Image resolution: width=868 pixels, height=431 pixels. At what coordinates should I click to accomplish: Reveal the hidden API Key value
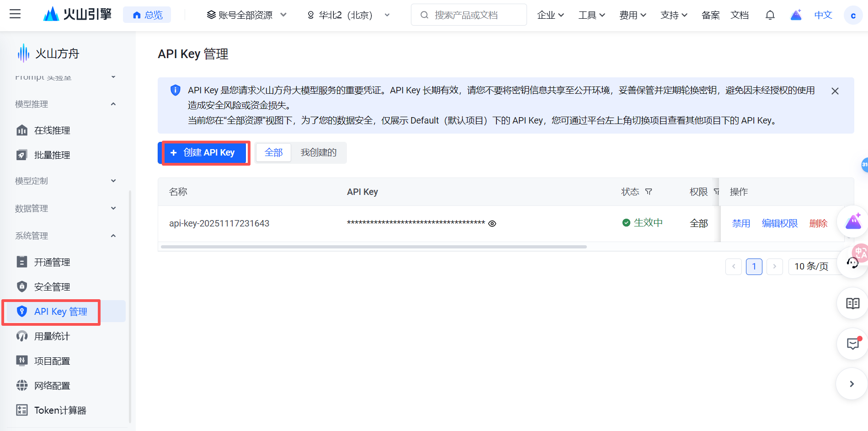pos(492,224)
